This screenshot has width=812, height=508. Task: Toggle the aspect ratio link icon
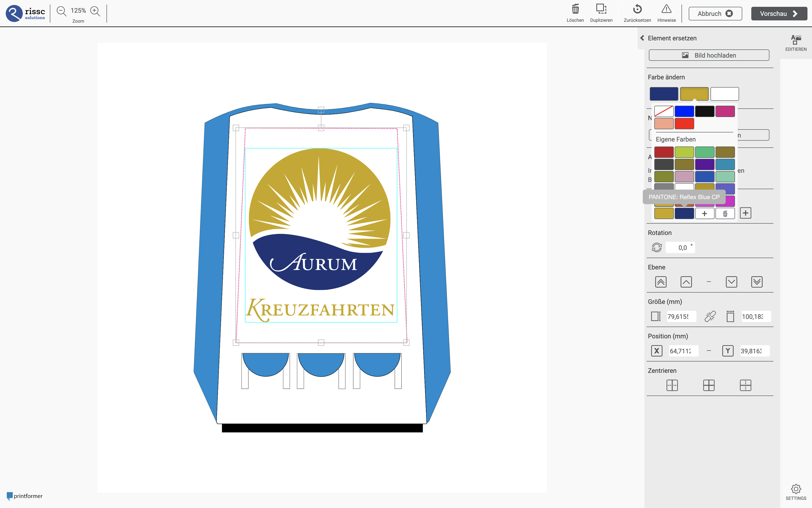(x=710, y=317)
